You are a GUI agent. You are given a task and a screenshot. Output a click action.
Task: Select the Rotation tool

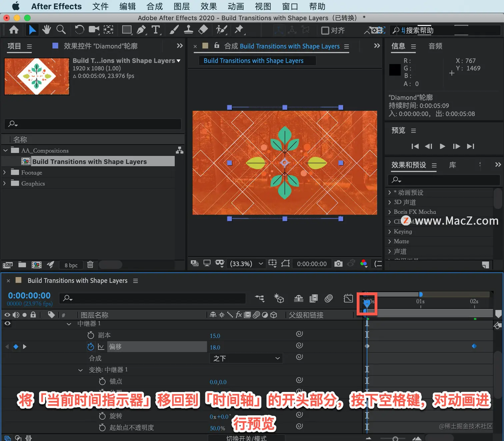(79, 30)
